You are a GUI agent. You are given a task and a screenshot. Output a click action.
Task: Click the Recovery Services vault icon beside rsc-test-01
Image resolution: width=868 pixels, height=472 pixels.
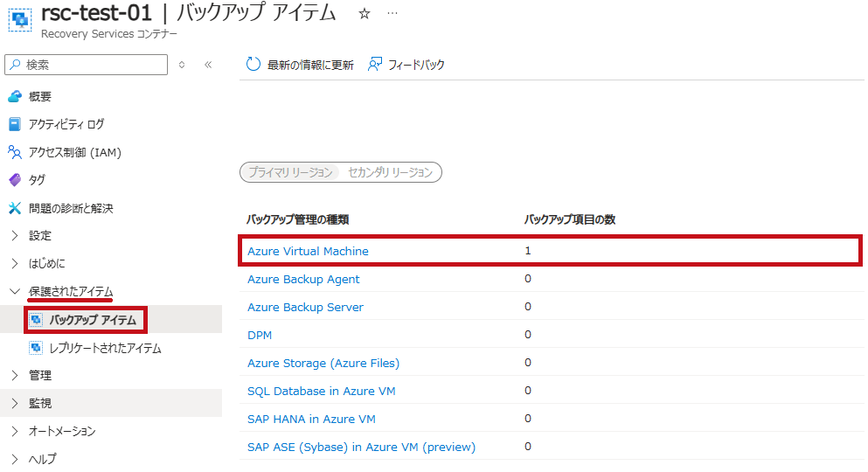click(x=20, y=19)
